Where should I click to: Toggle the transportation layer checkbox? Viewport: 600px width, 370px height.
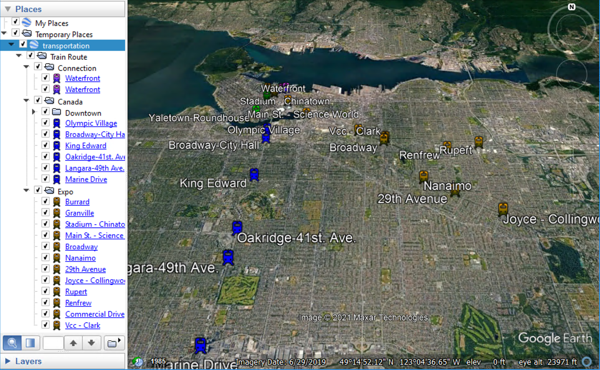23,44
